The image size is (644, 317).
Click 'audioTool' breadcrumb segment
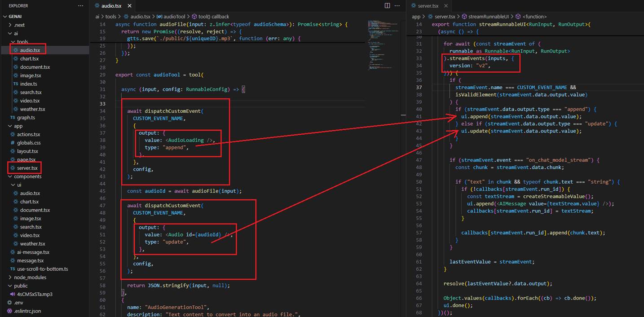174,17
